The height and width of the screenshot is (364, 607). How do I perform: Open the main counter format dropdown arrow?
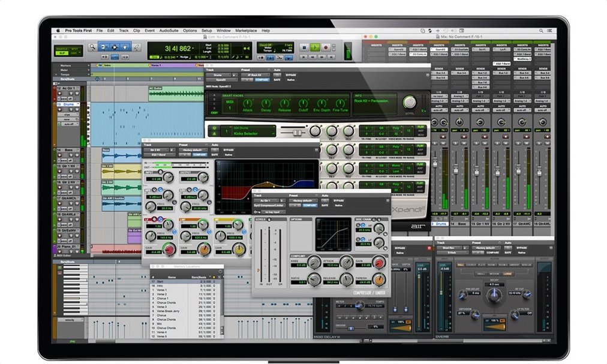[x=194, y=49]
